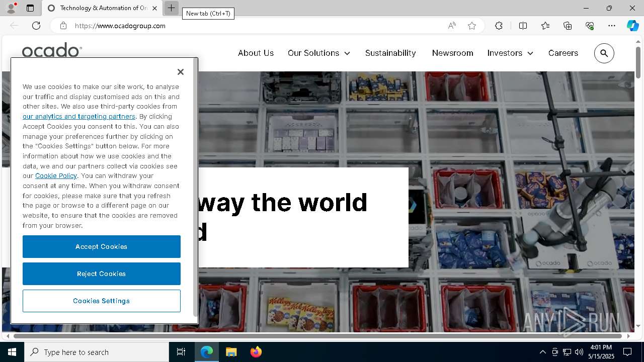Expand the Investors dropdown
This screenshot has width=644, height=362.
(510, 53)
